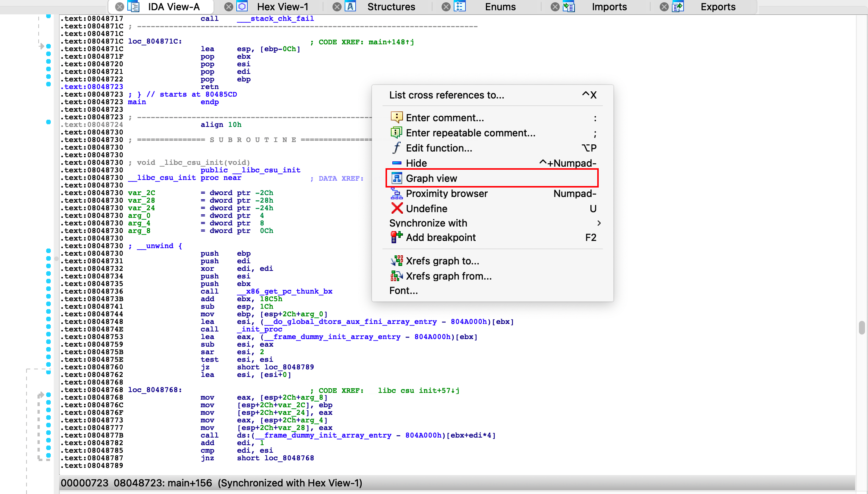Choose Graph view from context menu
868x494 pixels.
tap(431, 178)
